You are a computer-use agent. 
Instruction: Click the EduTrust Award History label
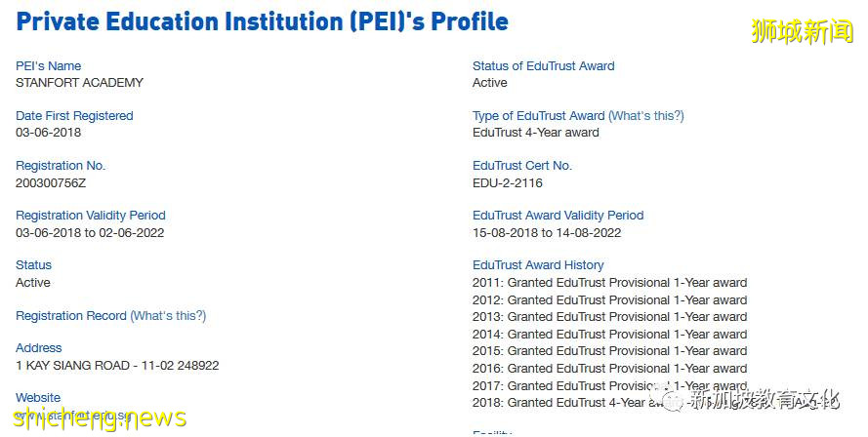click(538, 265)
